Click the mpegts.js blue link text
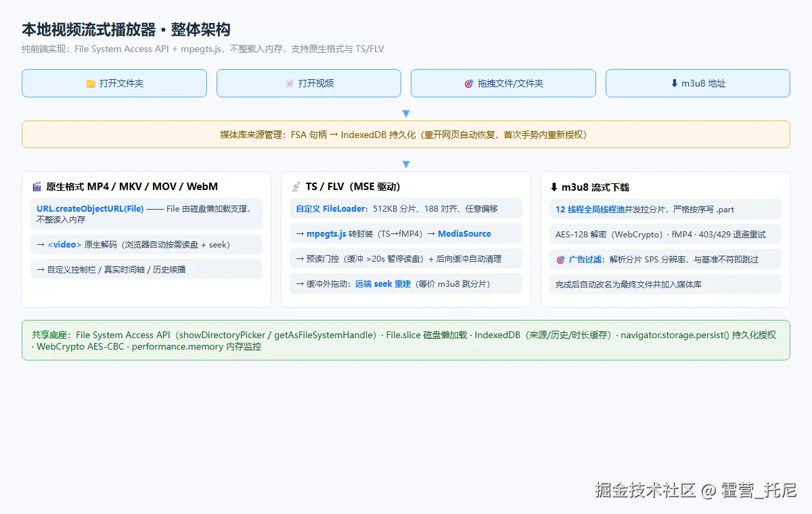The image size is (812, 514). tap(326, 234)
